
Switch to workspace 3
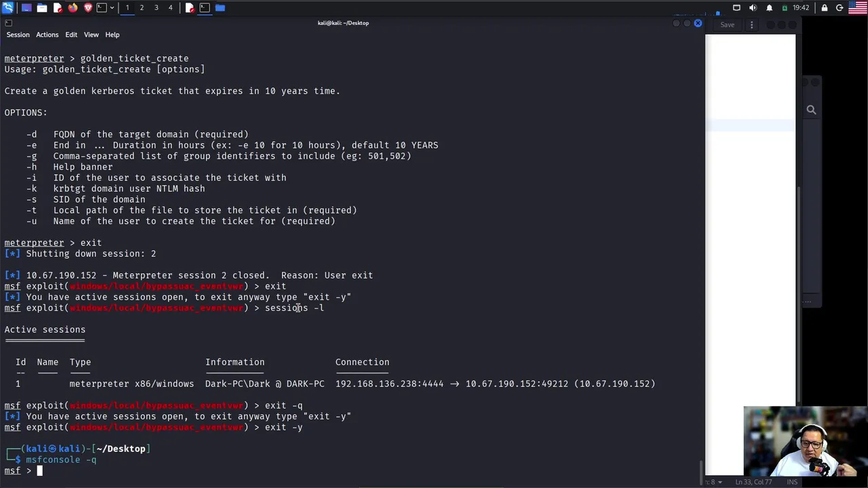(156, 7)
